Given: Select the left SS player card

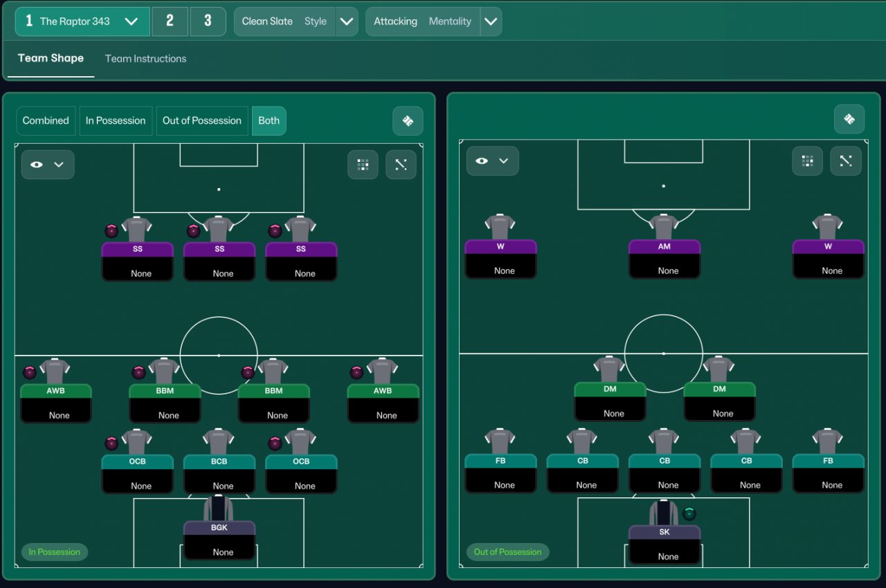Looking at the screenshot, I should [138, 261].
